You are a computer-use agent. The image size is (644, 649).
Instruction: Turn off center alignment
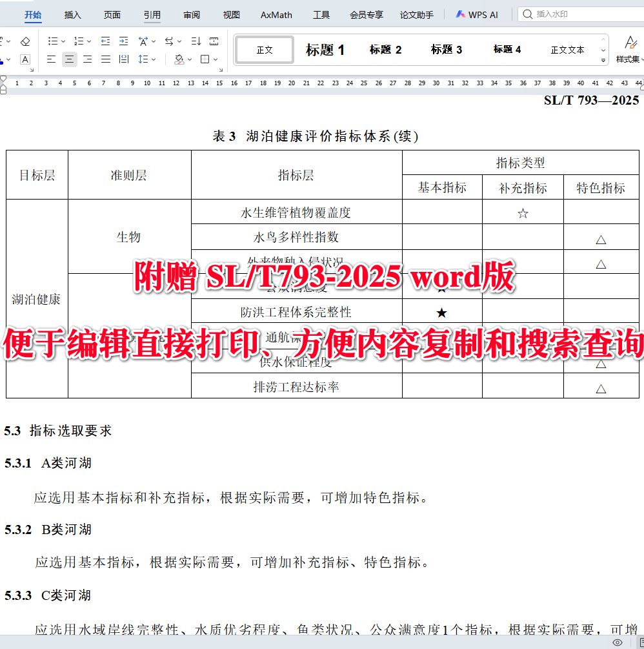(x=70, y=59)
